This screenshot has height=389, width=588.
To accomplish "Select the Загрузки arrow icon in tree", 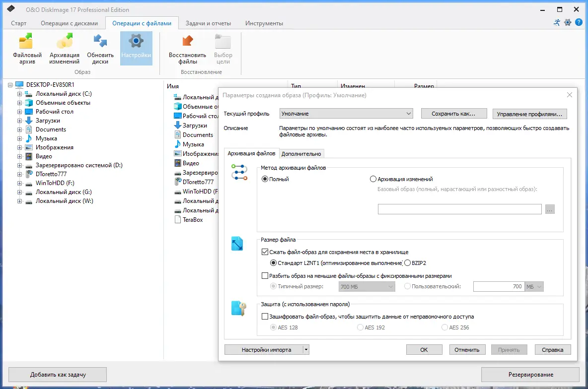I will pos(28,121).
